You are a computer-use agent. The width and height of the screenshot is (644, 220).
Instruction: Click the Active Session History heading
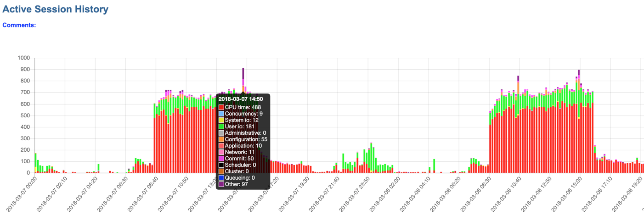pos(56,9)
